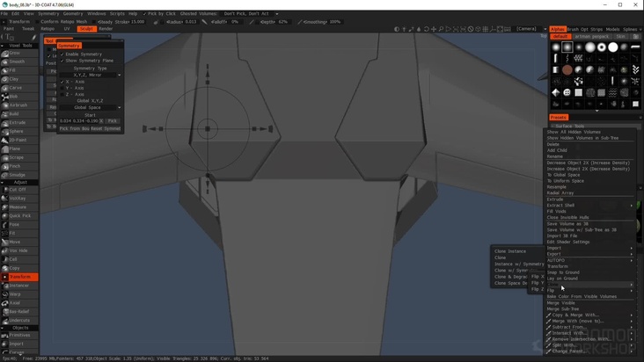This screenshot has width=644, height=362.
Task: Select the Plane tool
Action: (x=19, y=148)
